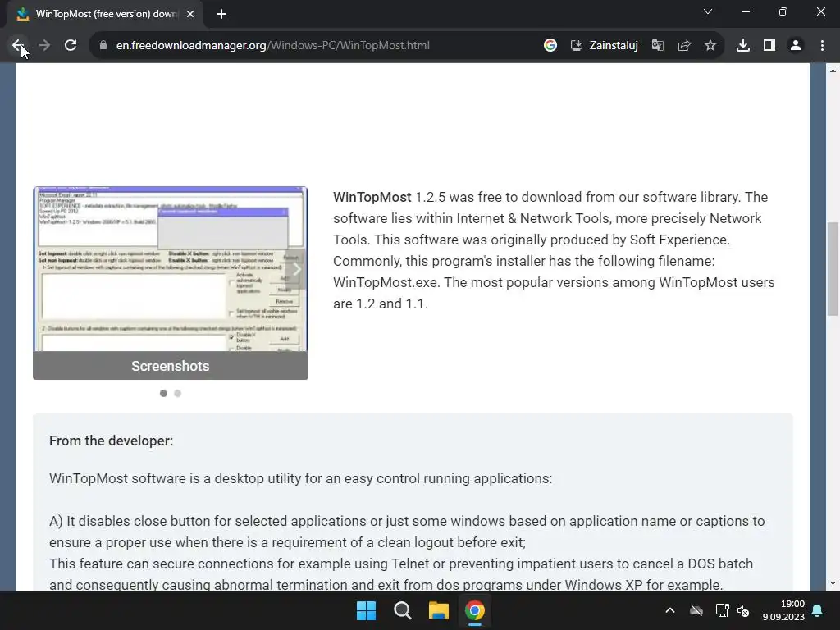Reload the page with the refresh icon
Viewport: 840px width, 630px height.
point(71,46)
